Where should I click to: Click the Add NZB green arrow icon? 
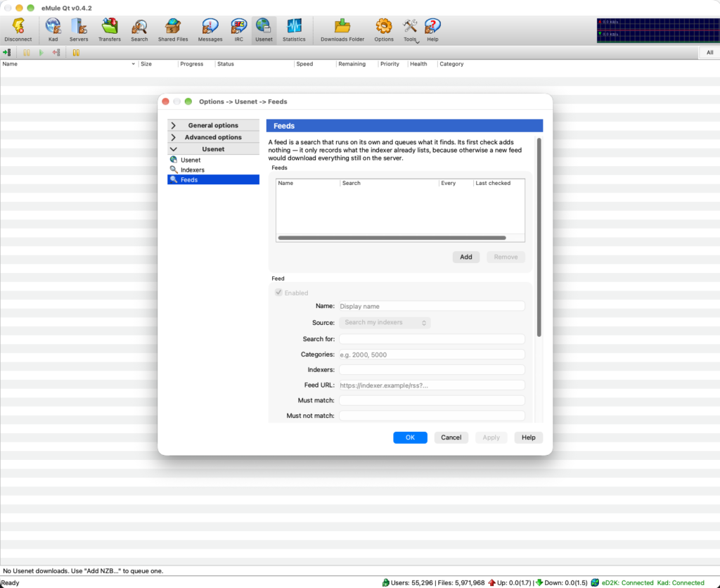pyautogui.click(x=7, y=53)
